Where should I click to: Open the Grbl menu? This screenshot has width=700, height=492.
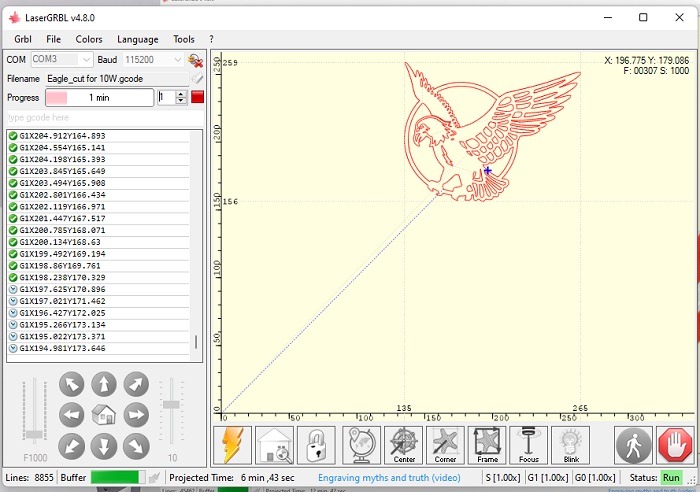click(x=22, y=39)
